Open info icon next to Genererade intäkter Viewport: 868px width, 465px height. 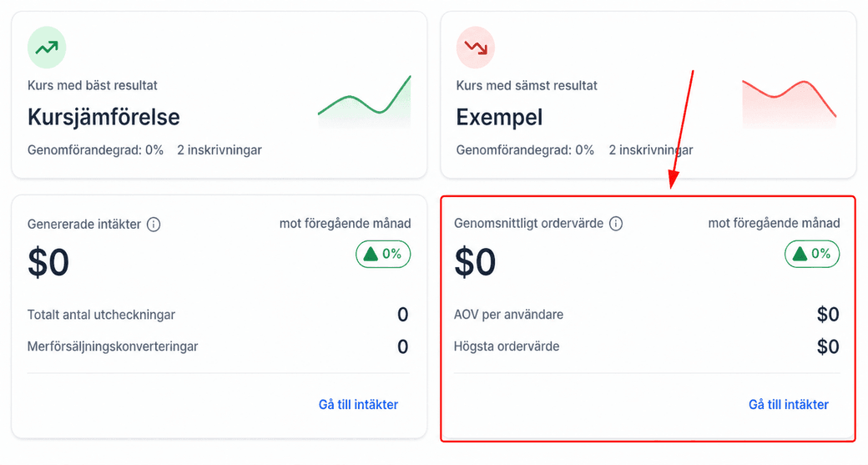(x=154, y=225)
